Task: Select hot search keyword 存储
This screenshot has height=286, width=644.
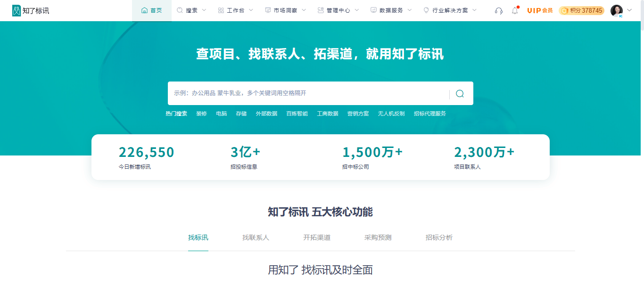Action: point(241,114)
